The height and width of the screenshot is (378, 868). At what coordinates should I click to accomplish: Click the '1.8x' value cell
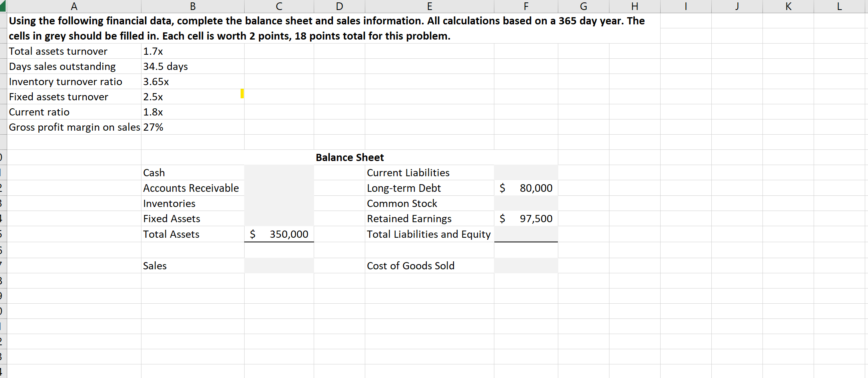[193, 112]
